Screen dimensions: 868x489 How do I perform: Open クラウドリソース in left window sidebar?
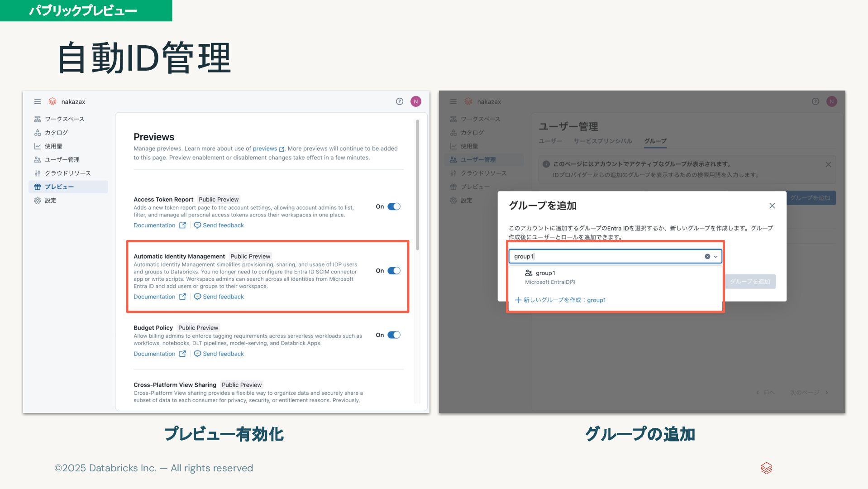coord(68,173)
